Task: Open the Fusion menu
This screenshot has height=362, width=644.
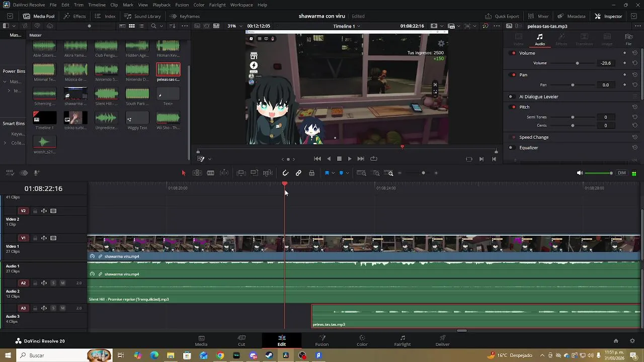Action: point(182,5)
